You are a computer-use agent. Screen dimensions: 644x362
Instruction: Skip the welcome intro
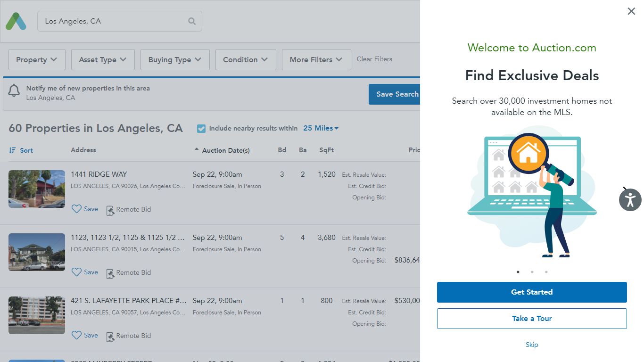coord(532,345)
